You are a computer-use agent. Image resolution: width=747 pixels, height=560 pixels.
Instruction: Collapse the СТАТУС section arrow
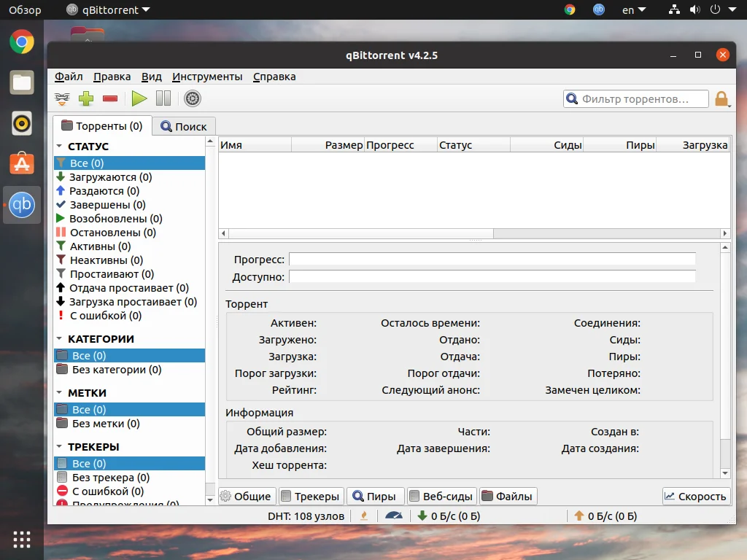tap(59, 147)
